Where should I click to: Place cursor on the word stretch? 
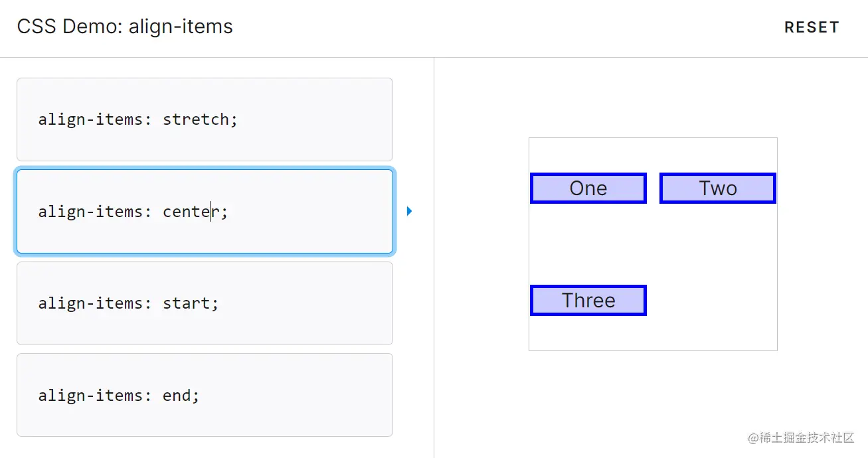click(195, 119)
